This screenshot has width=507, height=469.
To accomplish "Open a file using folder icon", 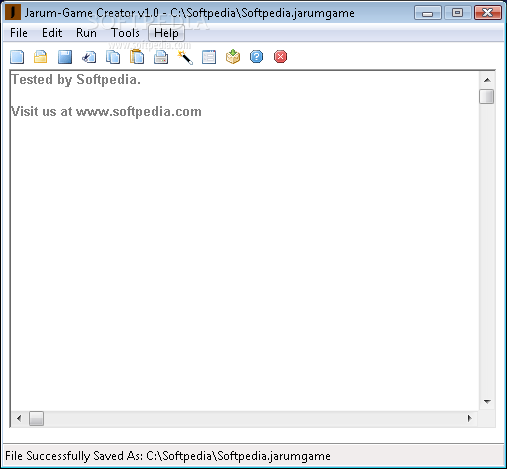I will 41,57.
